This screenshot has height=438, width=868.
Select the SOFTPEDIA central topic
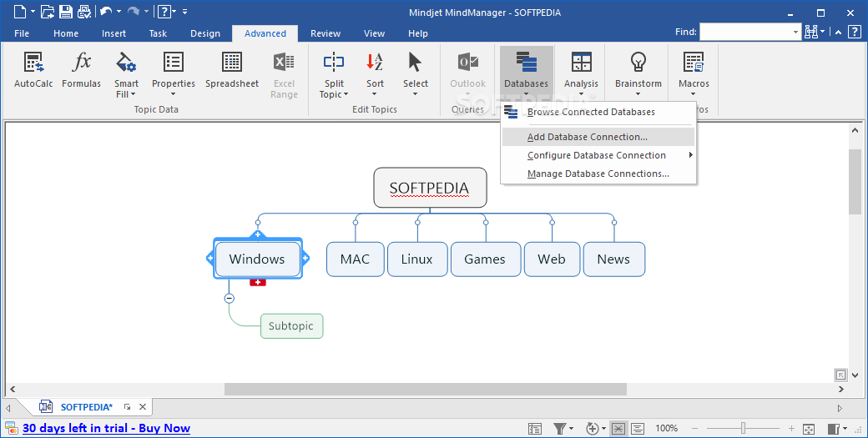pos(430,188)
